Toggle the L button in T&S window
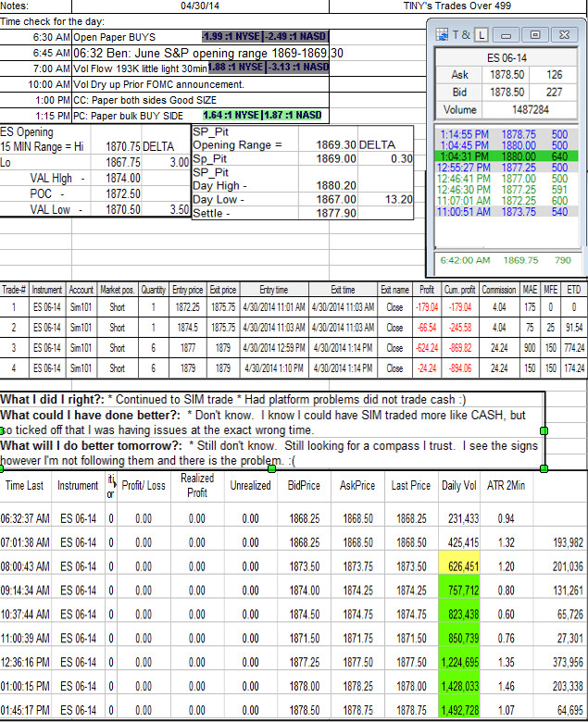Viewport: 588px width, 722px height. [481, 35]
